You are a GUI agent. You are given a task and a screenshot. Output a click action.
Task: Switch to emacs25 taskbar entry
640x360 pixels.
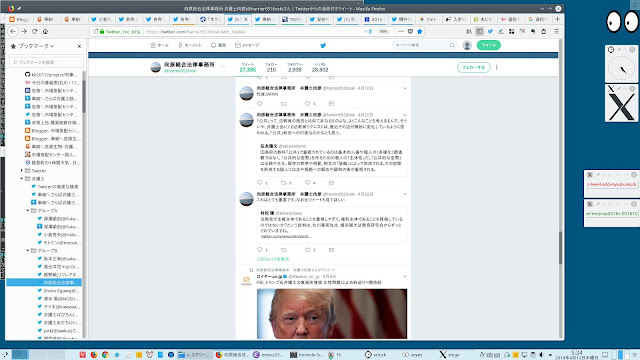[x=269, y=355]
